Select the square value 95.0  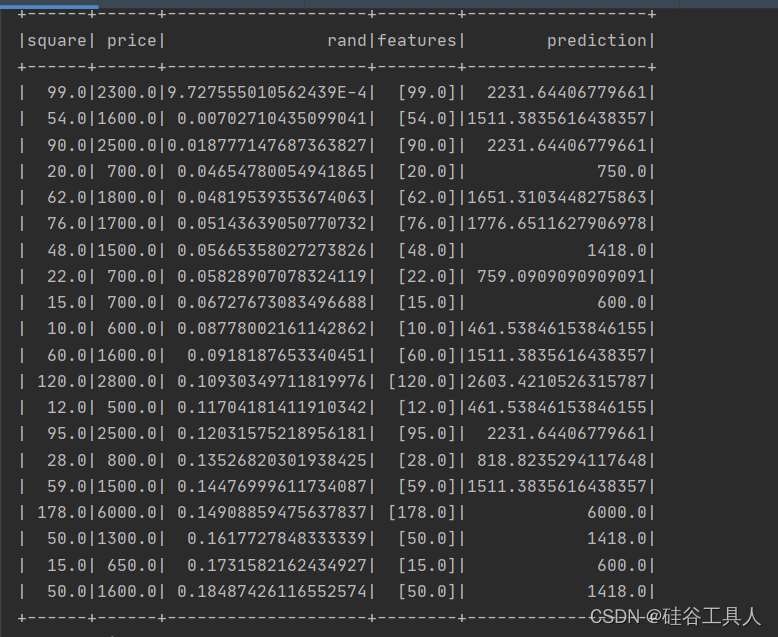click(x=67, y=434)
